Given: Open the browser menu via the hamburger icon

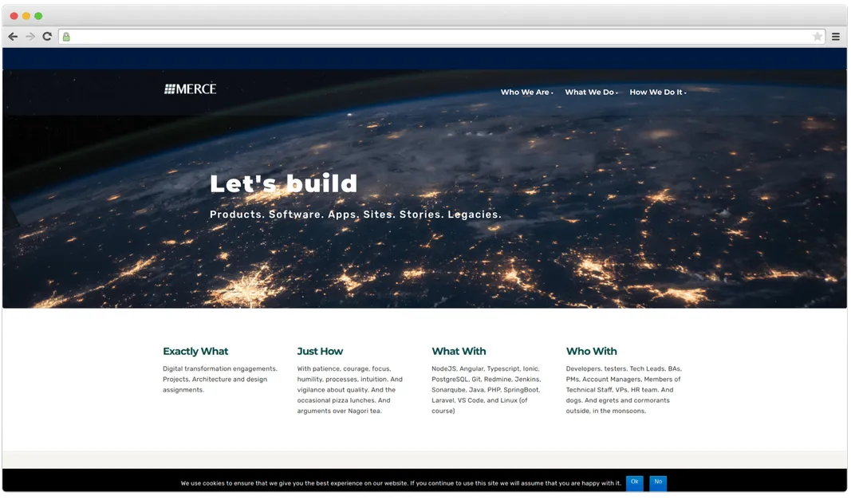Looking at the screenshot, I should pyautogui.click(x=835, y=36).
